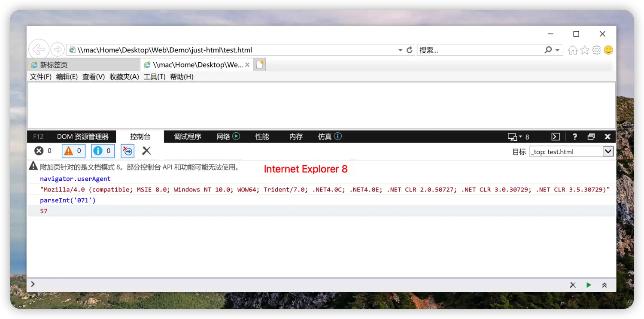
Task: Run the script with the green play icon
Action: [589, 285]
